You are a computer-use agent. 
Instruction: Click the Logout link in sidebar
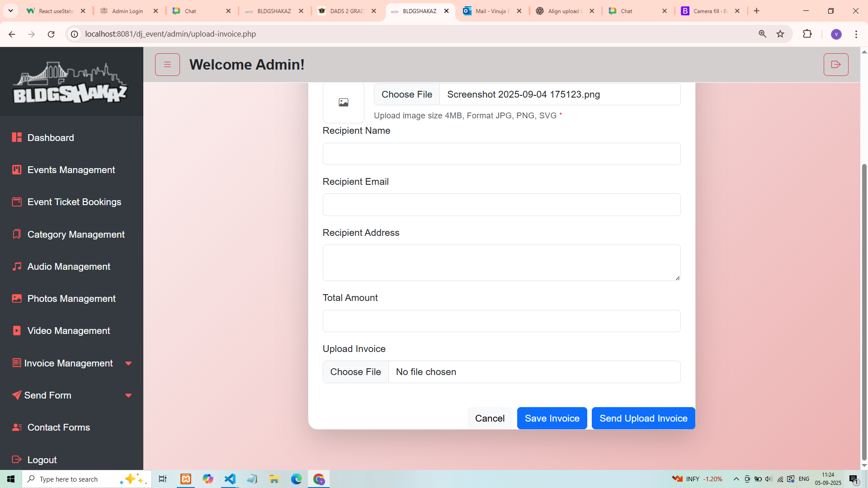(x=42, y=460)
